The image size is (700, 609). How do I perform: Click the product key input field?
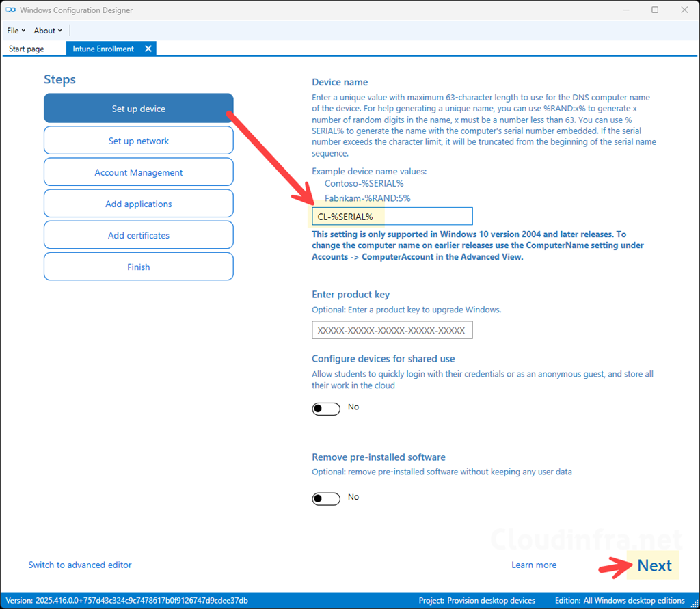(392, 330)
